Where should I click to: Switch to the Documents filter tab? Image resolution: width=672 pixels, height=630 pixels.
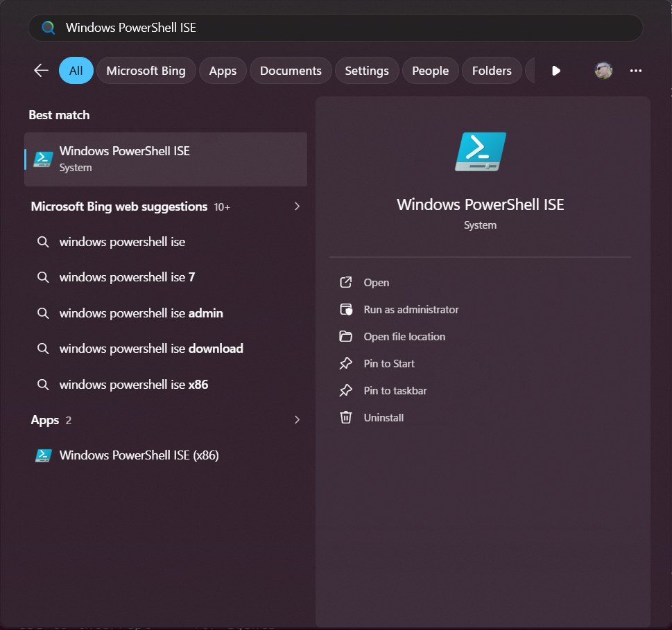291,70
